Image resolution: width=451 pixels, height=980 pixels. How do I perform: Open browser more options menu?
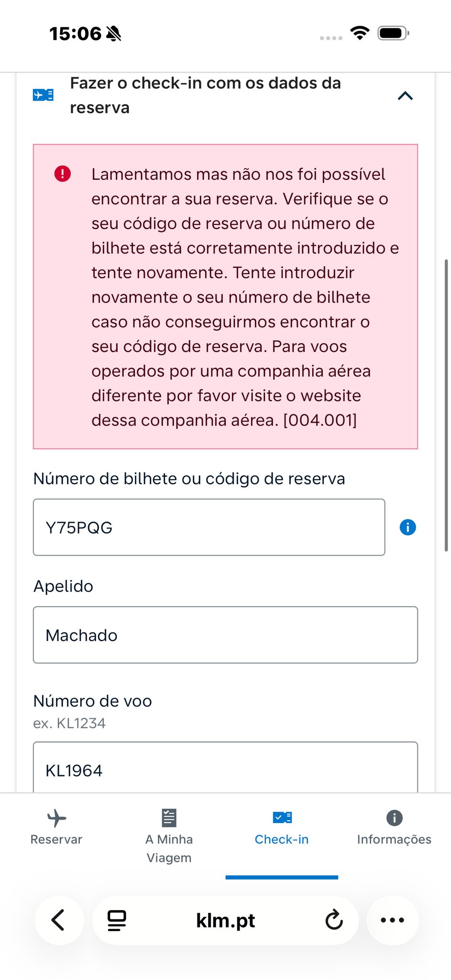[392, 920]
